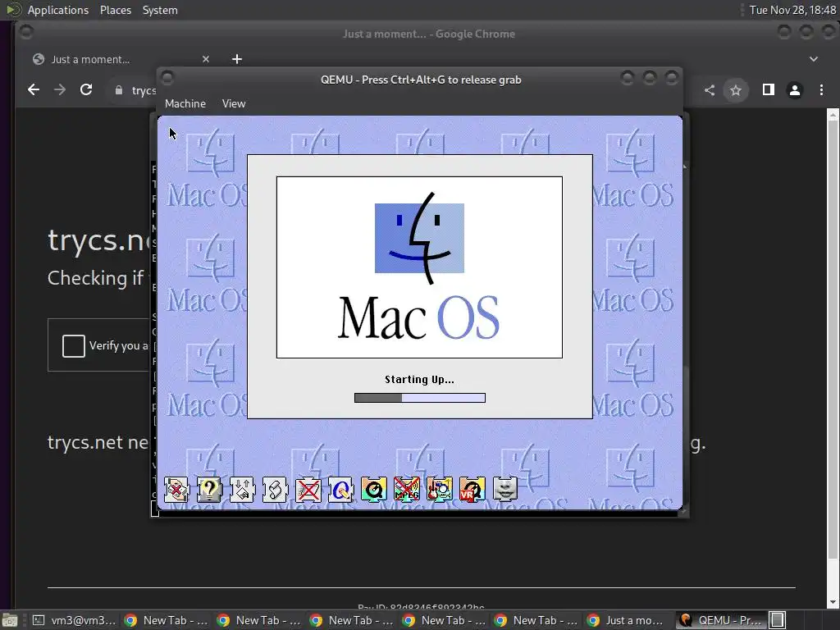The height and width of the screenshot is (630, 840).
Task: Click the Mac OS startup progress bar
Action: point(420,398)
